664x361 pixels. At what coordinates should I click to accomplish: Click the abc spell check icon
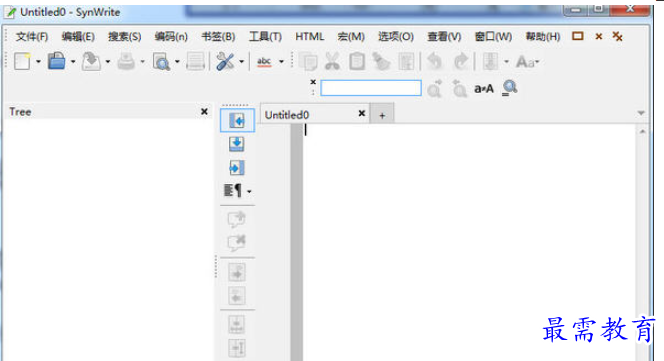(x=264, y=62)
